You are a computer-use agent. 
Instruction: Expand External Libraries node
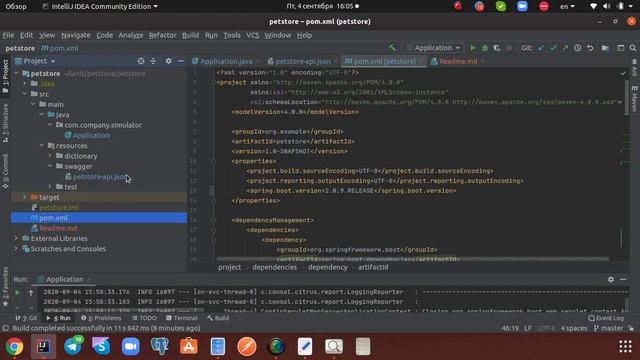point(16,238)
